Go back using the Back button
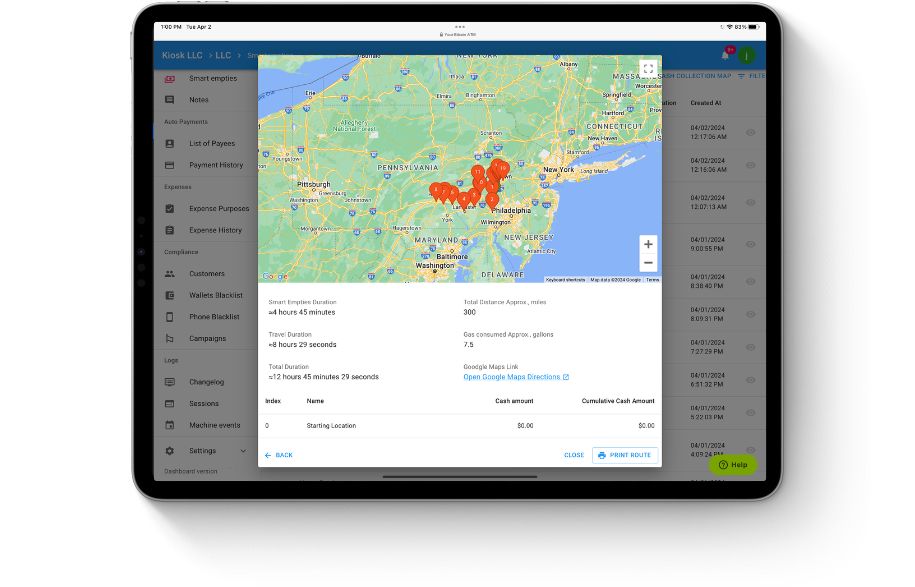 (x=279, y=455)
